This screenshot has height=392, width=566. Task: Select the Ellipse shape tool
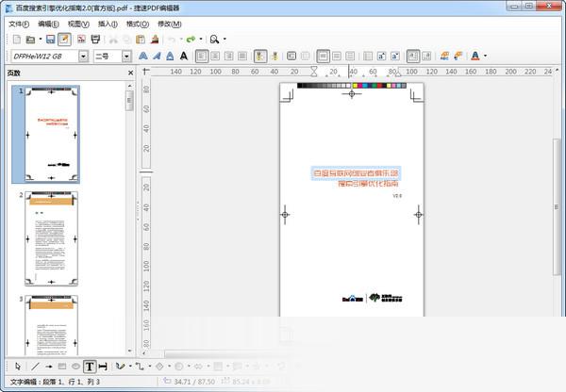pos(75,366)
